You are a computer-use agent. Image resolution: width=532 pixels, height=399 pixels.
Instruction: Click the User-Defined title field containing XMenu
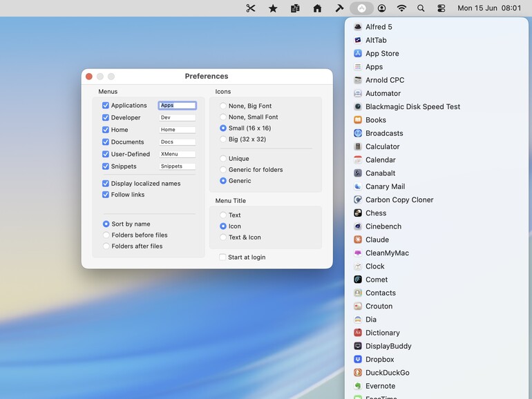point(177,154)
